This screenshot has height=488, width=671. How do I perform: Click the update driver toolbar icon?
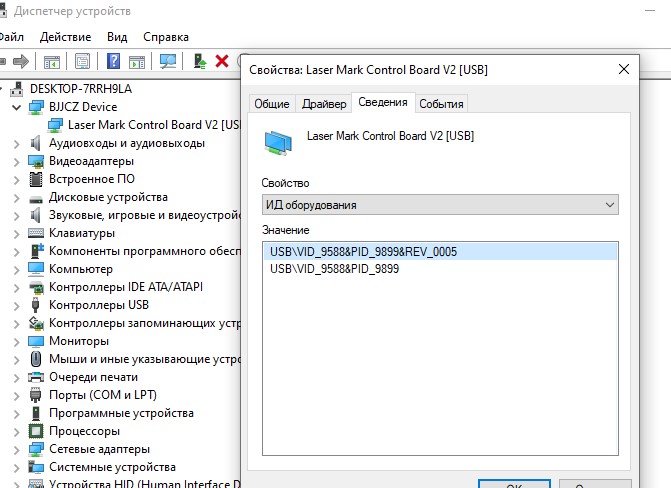[x=199, y=61]
